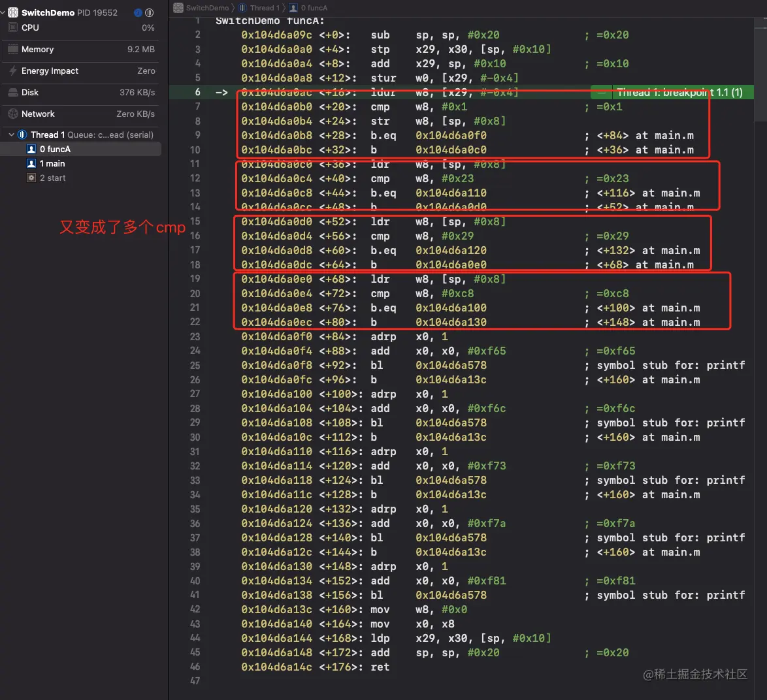This screenshot has height=700, width=767.
Task: Click address 0x104d6a13c on line 42
Action: pyautogui.click(x=276, y=610)
